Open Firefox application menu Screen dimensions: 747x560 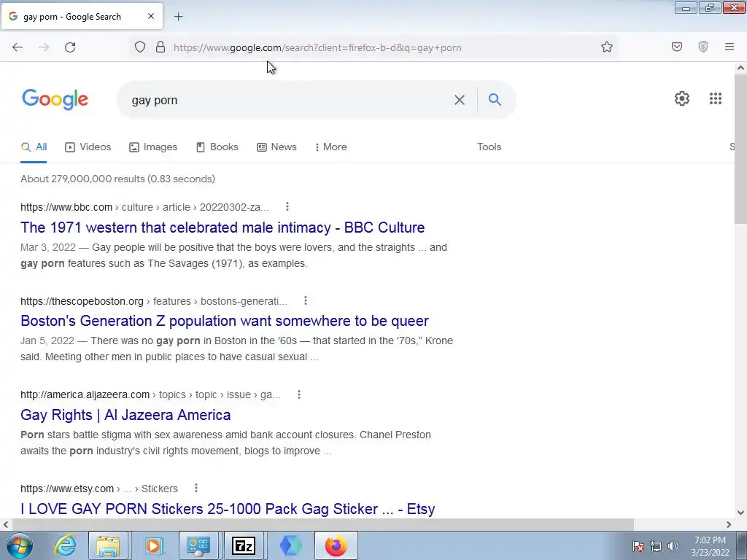tap(729, 47)
